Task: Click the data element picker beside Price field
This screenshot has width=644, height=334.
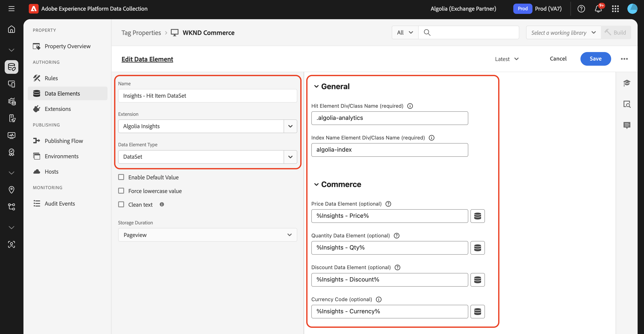Action: pyautogui.click(x=477, y=216)
